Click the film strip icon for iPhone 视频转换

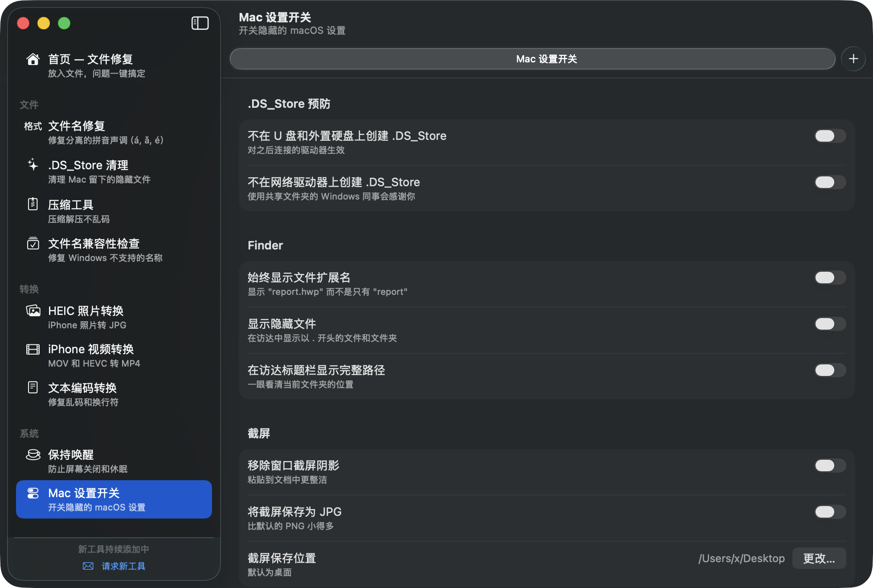[33, 349]
